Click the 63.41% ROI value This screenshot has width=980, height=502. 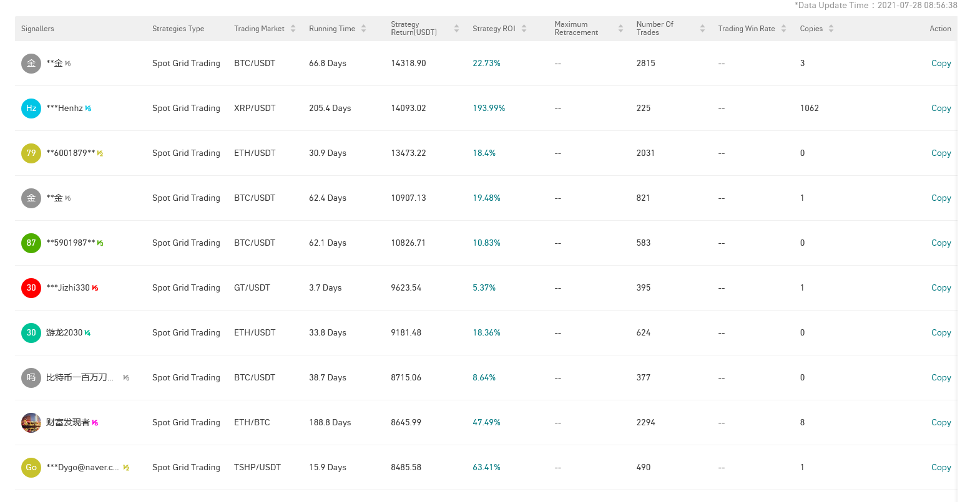[486, 468]
